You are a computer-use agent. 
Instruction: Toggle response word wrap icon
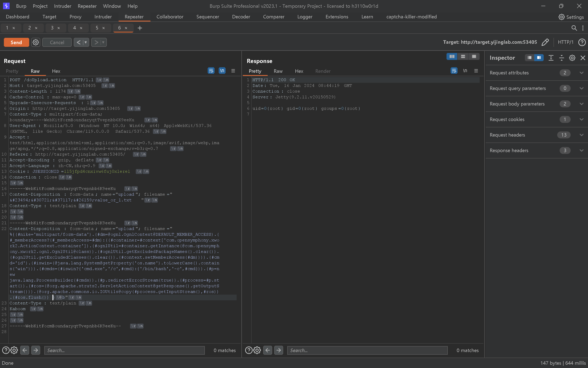(x=454, y=71)
